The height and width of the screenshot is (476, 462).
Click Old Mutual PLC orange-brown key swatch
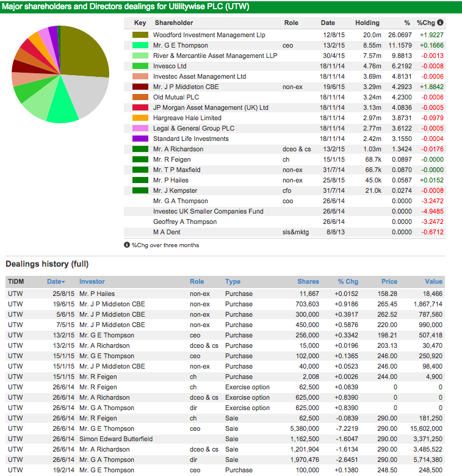(140, 97)
